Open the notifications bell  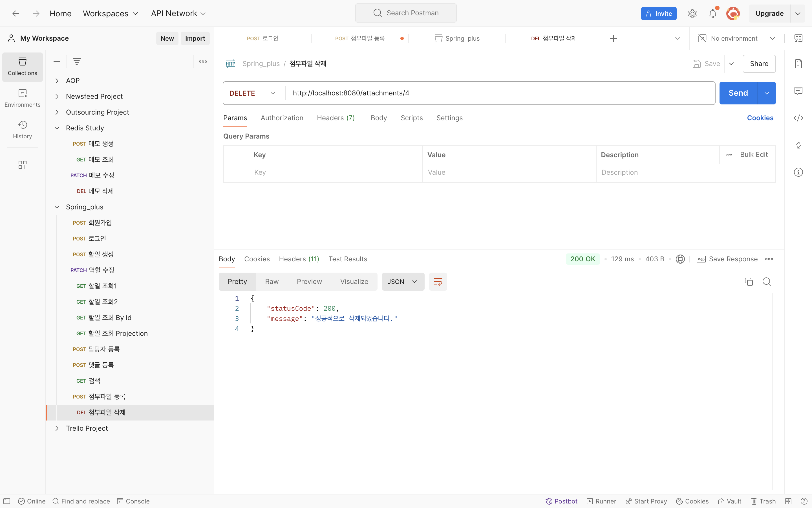click(x=713, y=14)
